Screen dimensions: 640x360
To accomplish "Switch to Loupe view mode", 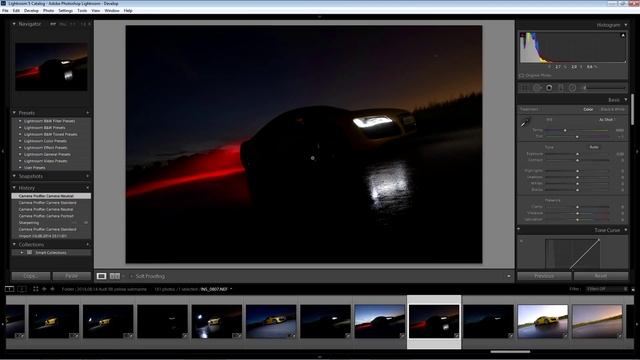I will pyautogui.click(x=101, y=276).
